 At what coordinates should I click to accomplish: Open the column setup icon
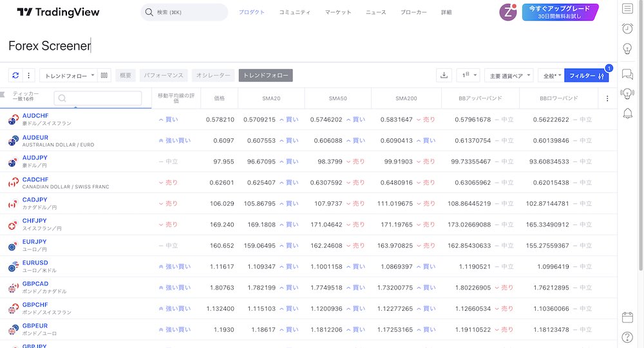tap(104, 75)
